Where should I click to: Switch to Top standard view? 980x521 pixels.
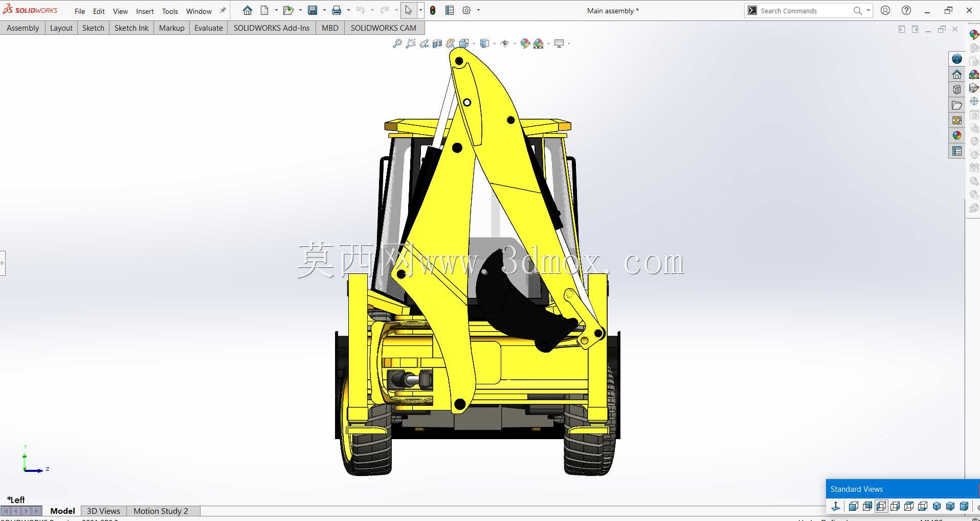909,506
